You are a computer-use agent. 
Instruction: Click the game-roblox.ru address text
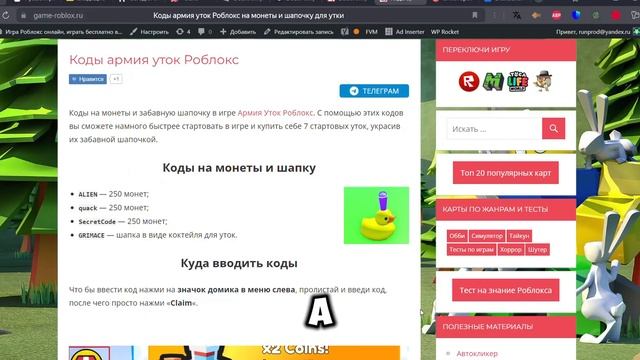click(58, 16)
